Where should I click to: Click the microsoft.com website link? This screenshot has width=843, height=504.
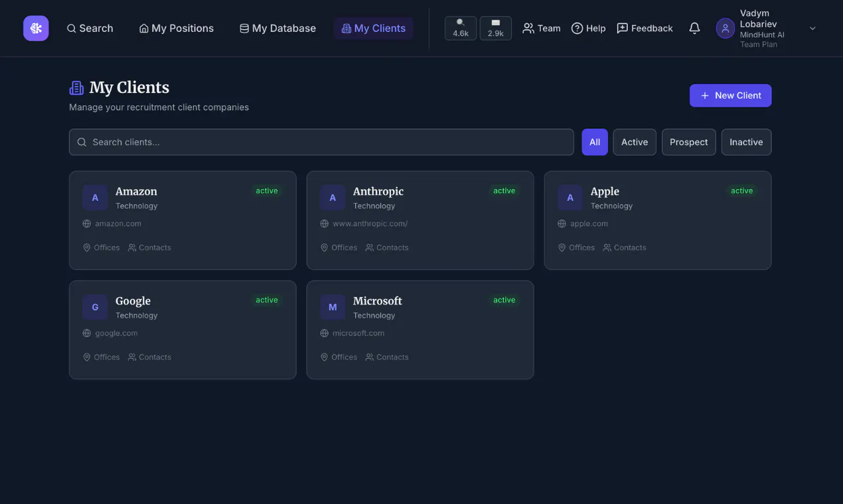(x=358, y=333)
